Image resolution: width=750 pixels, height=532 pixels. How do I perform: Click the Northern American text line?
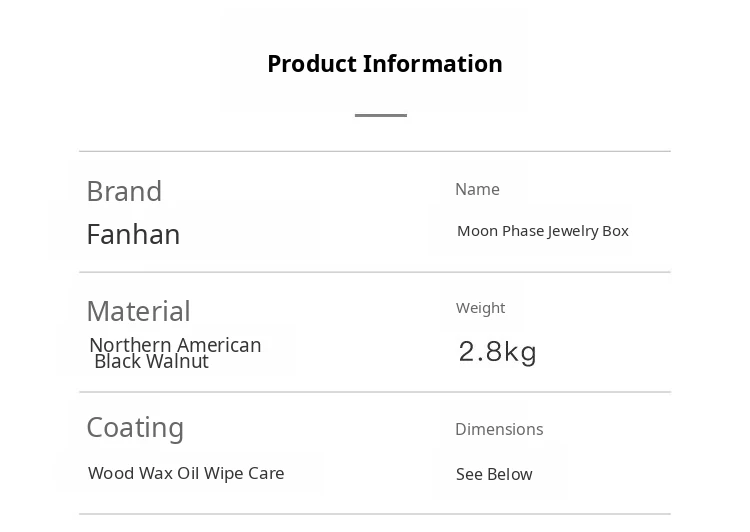[x=175, y=345]
